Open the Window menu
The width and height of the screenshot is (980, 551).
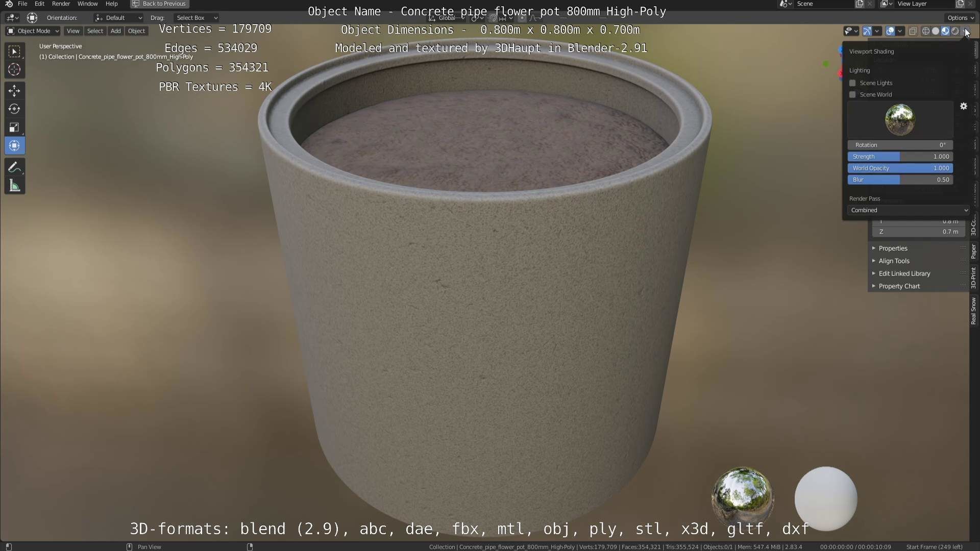[87, 4]
